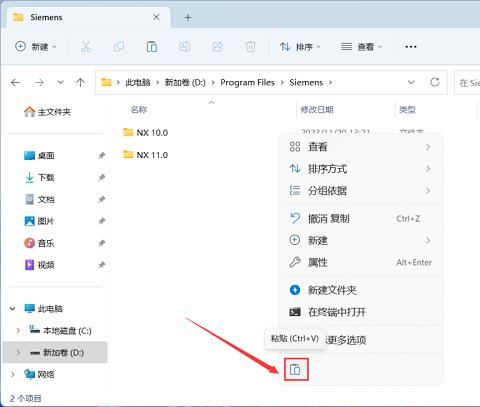
Task: Click the delete trash icon in toolbar
Action: pyautogui.click(x=250, y=47)
